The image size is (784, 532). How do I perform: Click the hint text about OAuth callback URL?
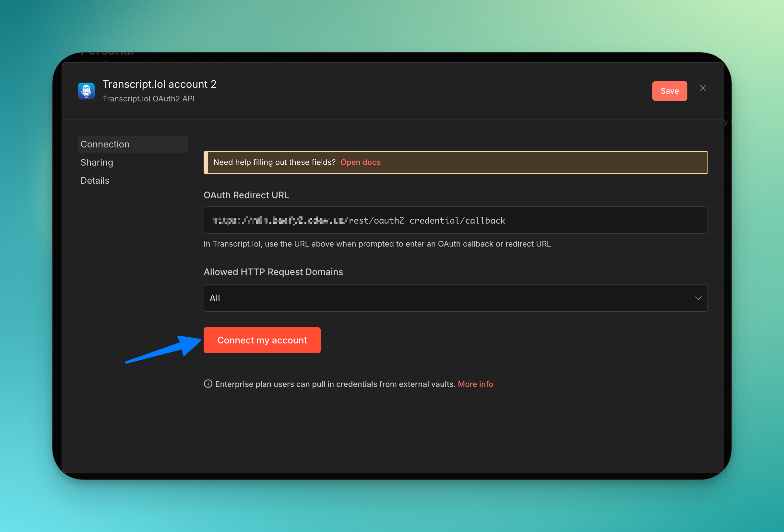coord(377,244)
